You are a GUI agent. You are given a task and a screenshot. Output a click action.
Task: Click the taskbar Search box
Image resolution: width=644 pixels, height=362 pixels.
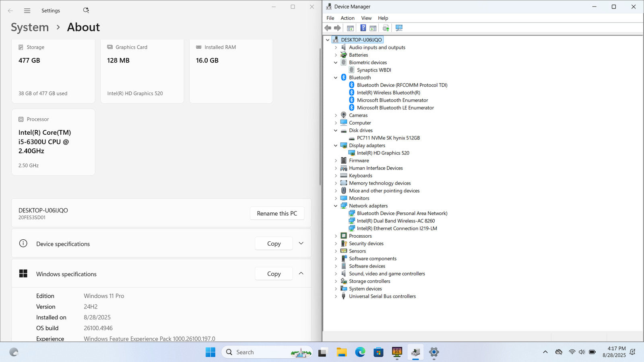pyautogui.click(x=267, y=352)
